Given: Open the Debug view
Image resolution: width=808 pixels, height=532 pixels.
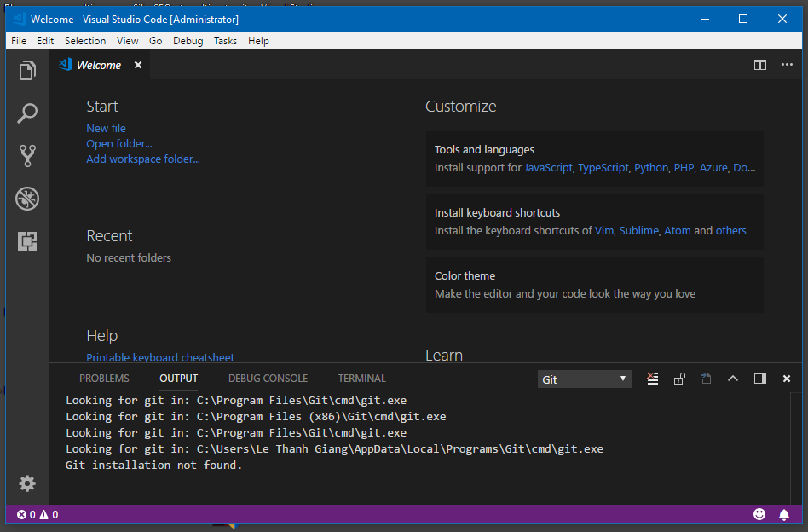Looking at the screenshot, I should coord(26,198).
